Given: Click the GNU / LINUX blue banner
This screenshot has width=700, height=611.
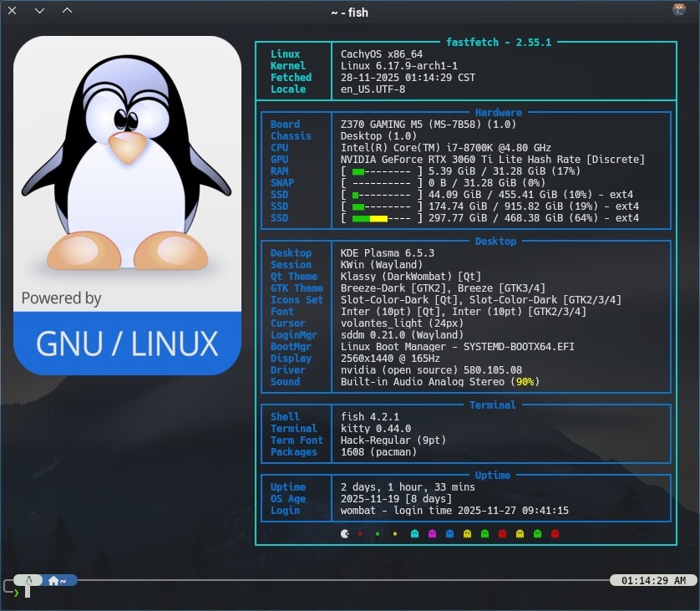Looking at the screenshot, I should (x=127, y=343).
